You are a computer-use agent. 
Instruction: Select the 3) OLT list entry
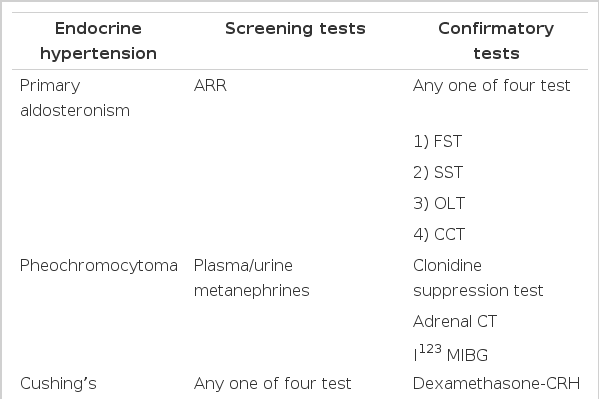(439, 203)
